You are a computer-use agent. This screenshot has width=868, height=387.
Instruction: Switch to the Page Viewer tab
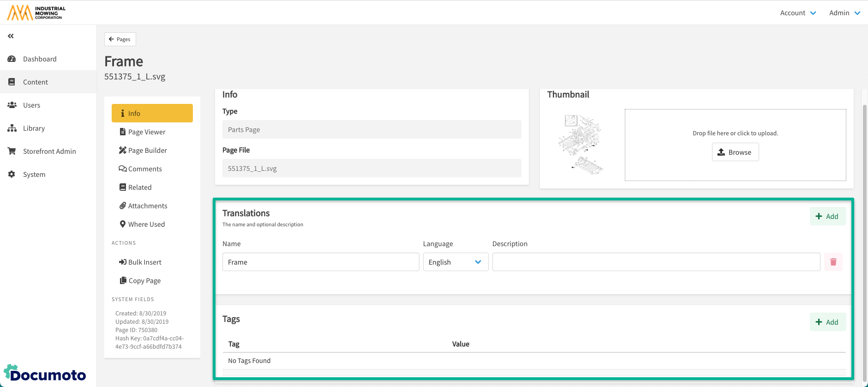click(147, 132)
